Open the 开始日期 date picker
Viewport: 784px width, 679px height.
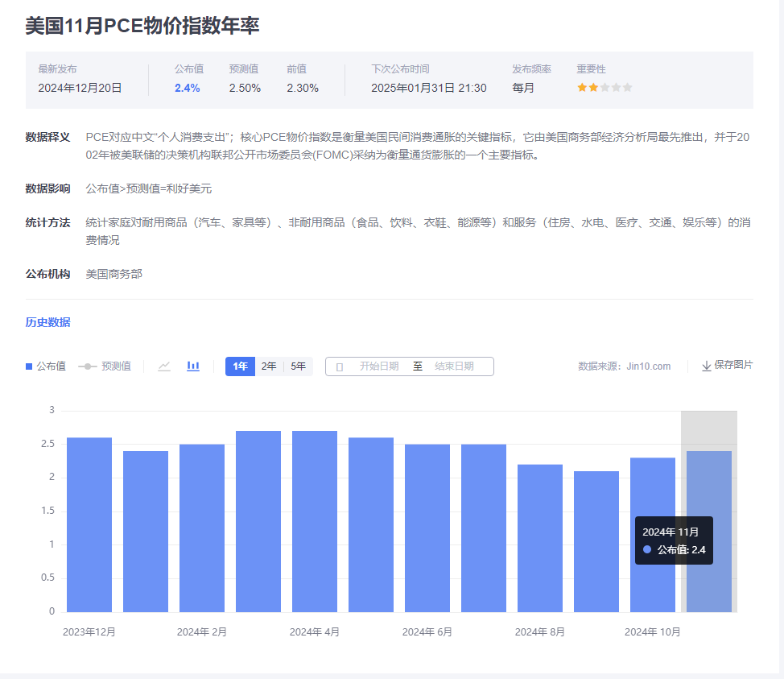[378, 366]
